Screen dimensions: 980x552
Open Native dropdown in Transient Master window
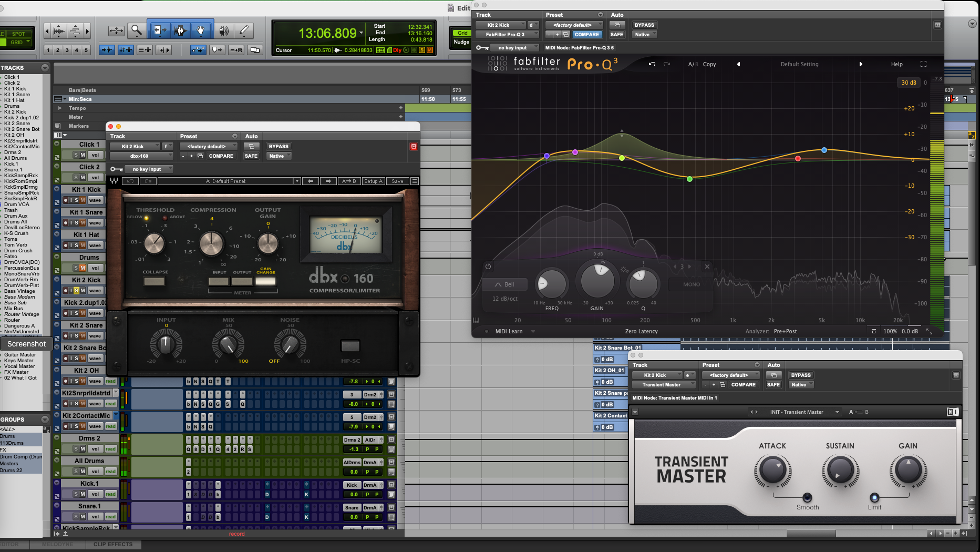click(x=801, y=385)
